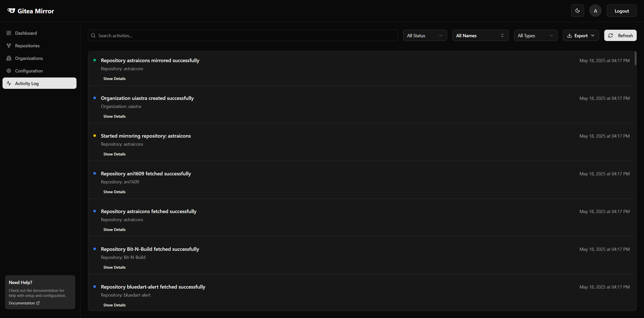Click the Gitea Mirror logo icon
The width and height of the screenshot is (644, 318).
point(11,11)
